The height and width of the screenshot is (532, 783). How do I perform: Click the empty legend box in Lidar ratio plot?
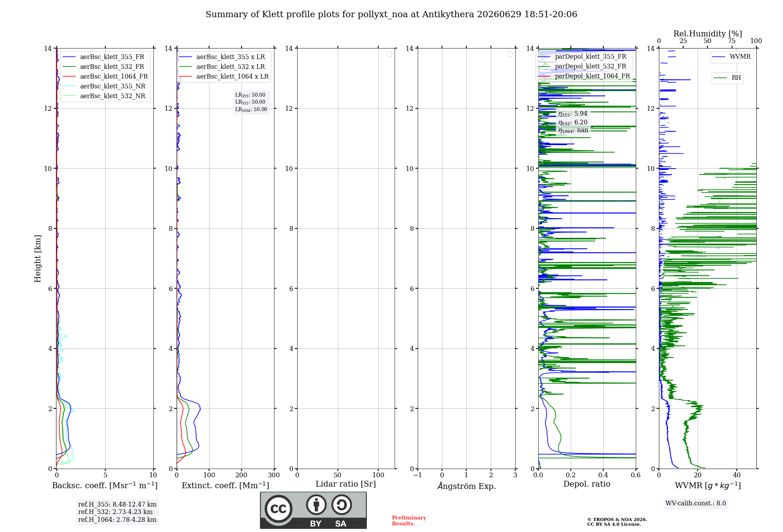pos(389,54)
